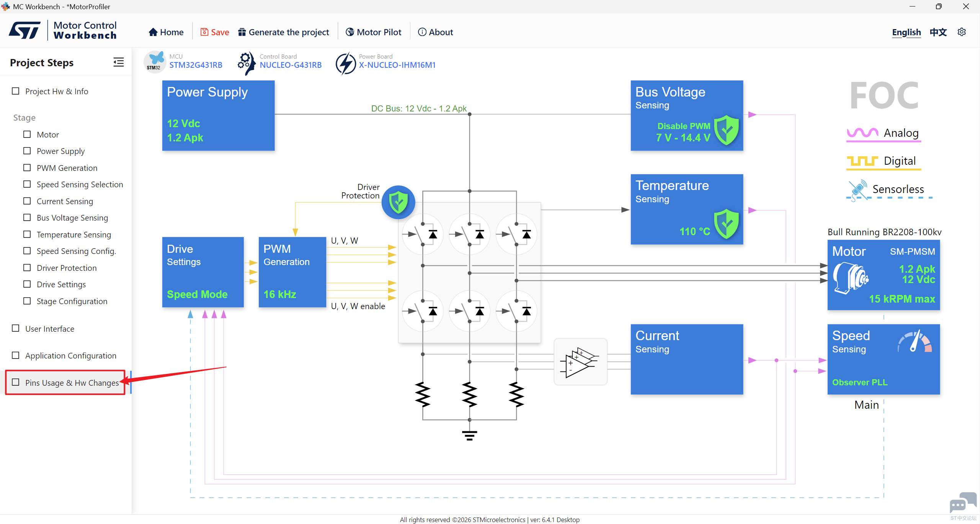Viewport: 980px width, 524px height.
Task: Click the ground symbol in schematic
Action: (x=469, y=435)
